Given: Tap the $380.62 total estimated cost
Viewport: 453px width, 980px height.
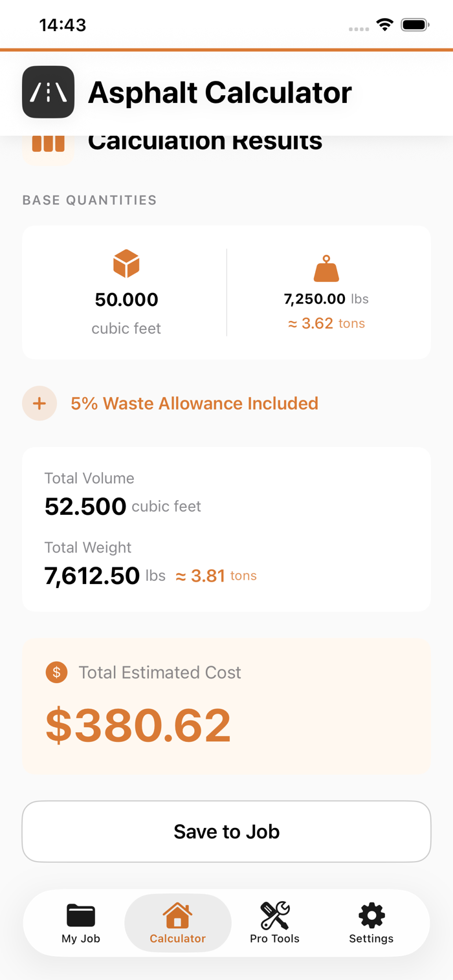Looking at the screenshot, I should [x=138, y=725].
